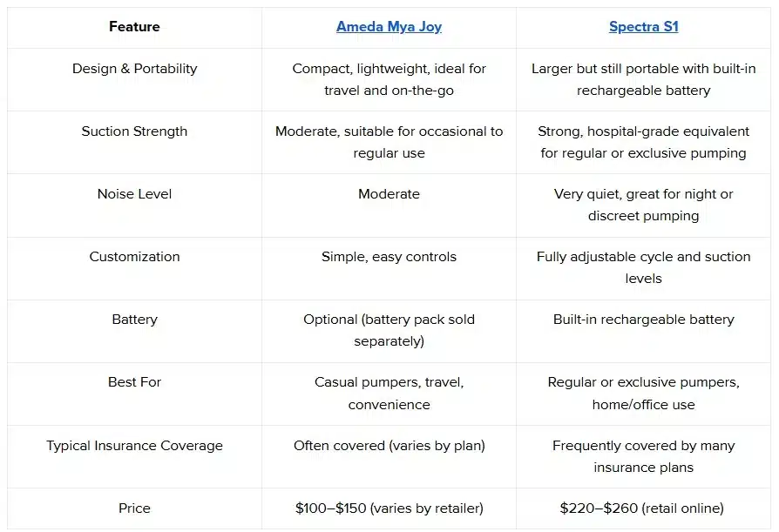Select the Design & Portability row label
This screenshot has height=532, width=779.
tap(134, 69)
